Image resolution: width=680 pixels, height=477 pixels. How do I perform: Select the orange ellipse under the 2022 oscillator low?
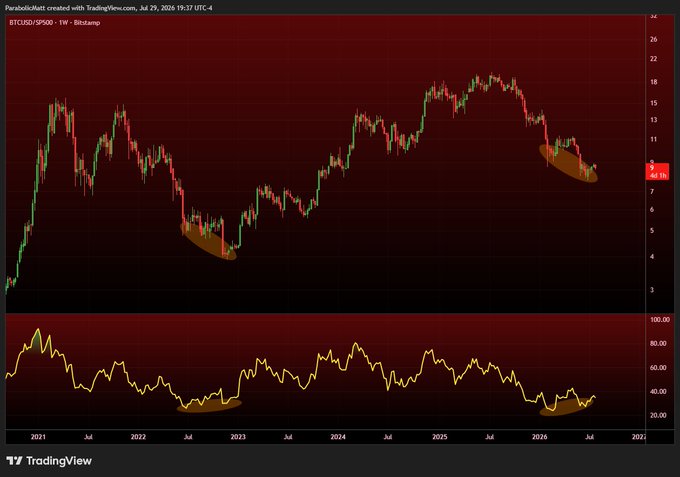pos(209,405)
